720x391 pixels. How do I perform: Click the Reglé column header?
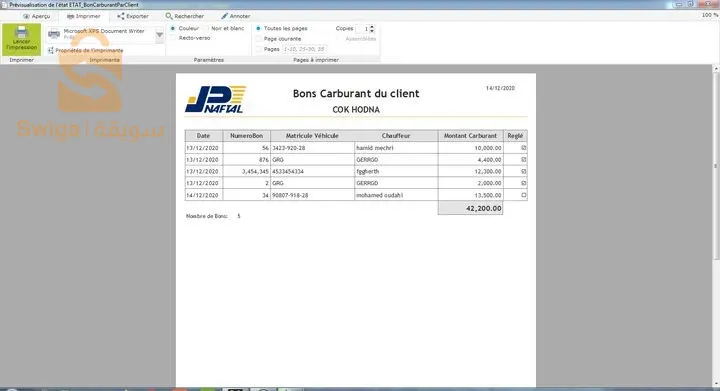515,136
